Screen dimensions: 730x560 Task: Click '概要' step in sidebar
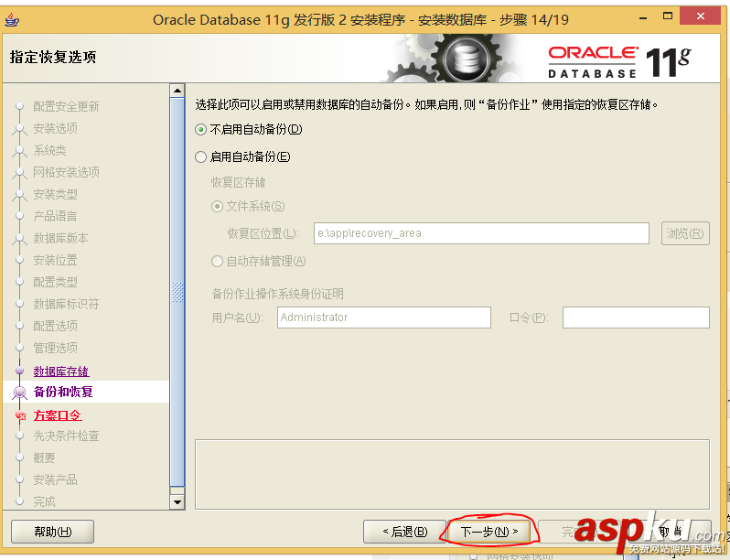(44, 458)
